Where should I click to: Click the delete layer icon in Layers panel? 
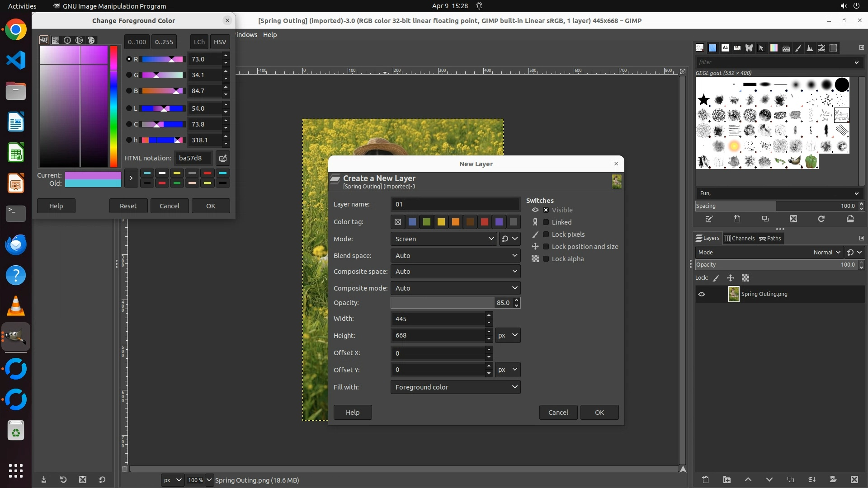tap(854, 479)
